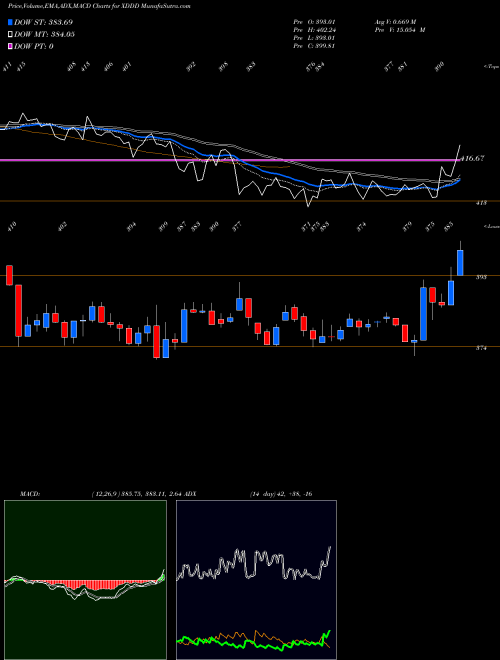
Task: Click the '402' lows label
Action: (x=62, y=227)
